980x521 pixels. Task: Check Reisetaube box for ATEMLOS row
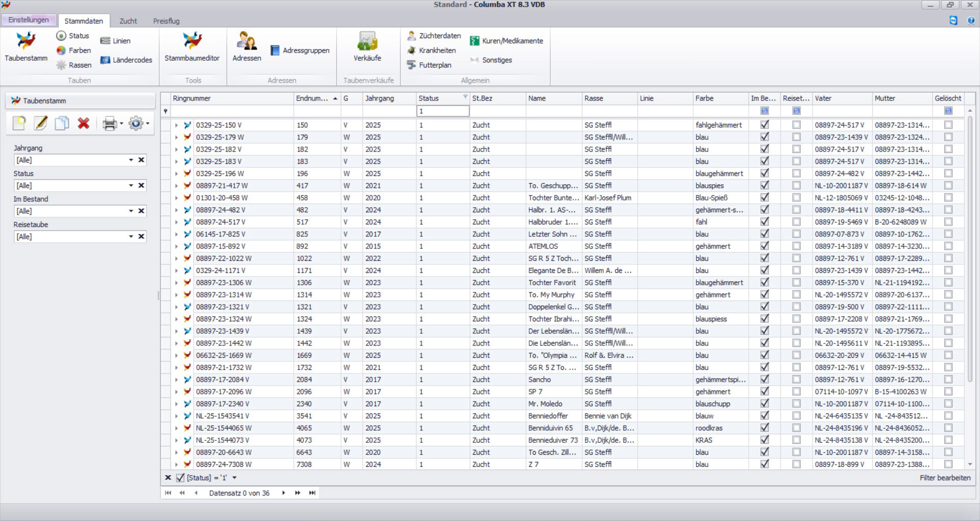point(796,246)
